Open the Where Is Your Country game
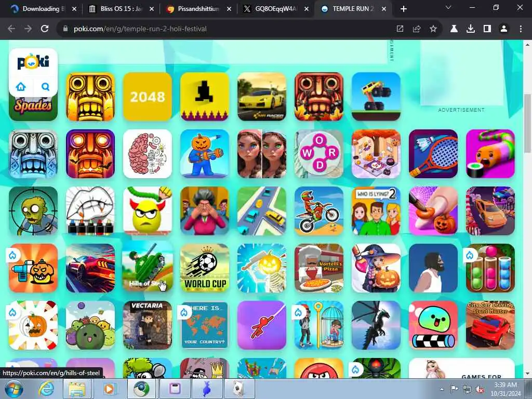 tap(205, 325)
